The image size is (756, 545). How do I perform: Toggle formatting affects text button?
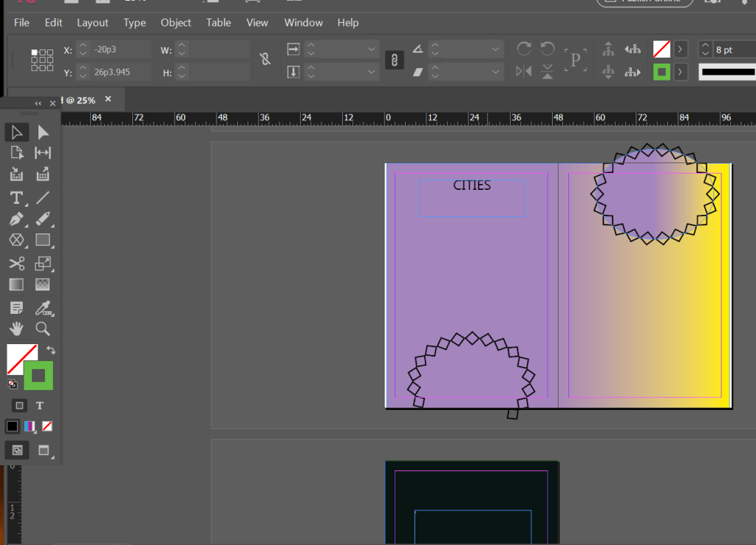coord(40,405)
